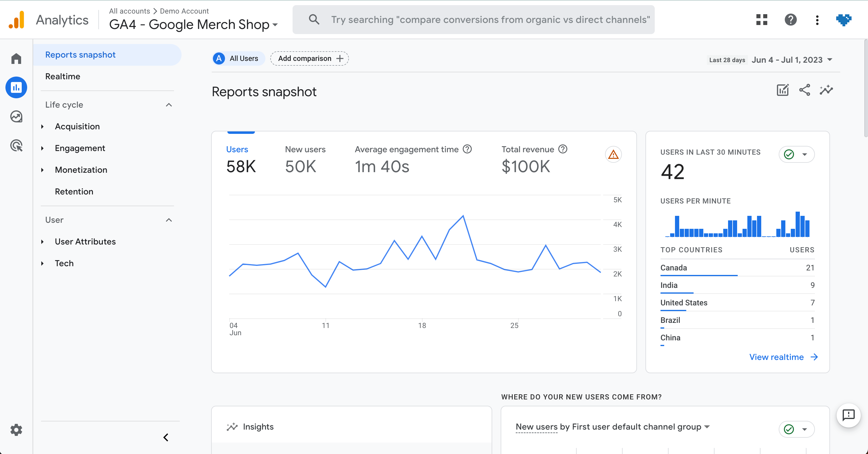
Task: Click the Canada country row
Action: (x=737, y=268)
